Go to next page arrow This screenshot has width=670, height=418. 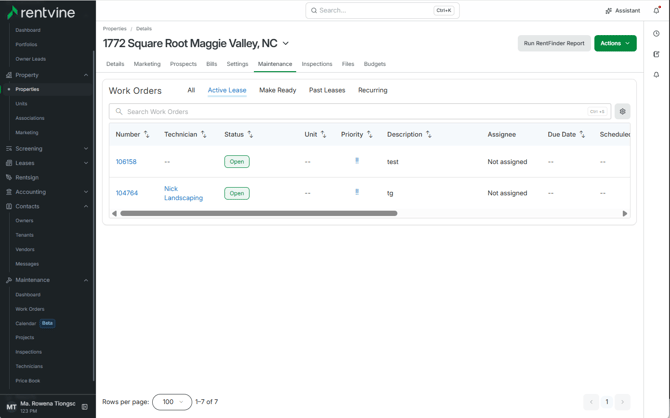click(623, 402)
